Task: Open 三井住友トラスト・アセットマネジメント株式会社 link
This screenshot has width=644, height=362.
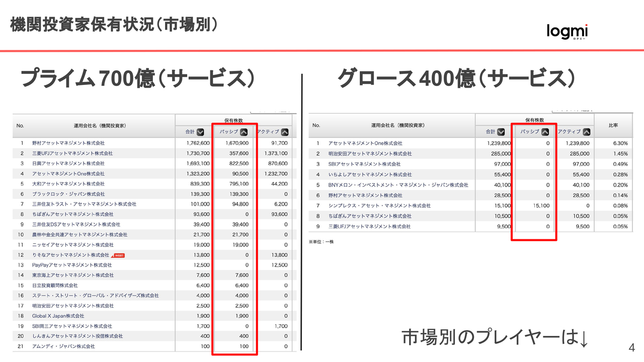Action: [x=85, y=204]
